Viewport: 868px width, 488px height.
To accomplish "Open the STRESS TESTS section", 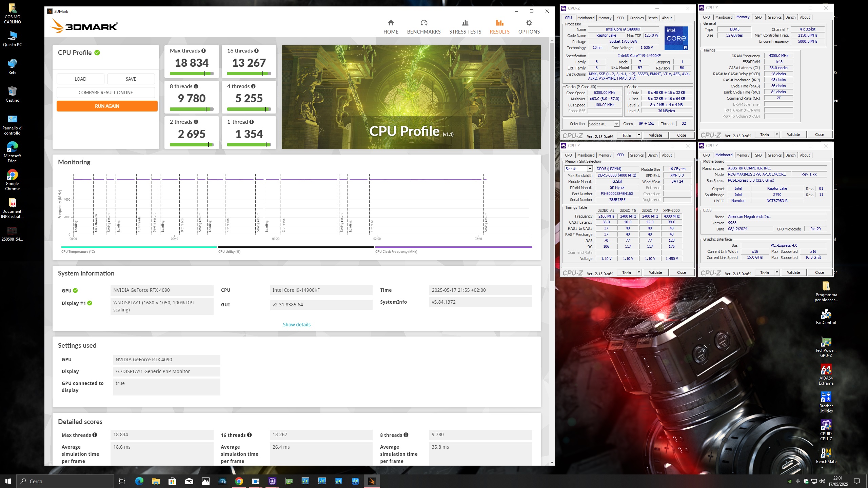I will 465,27.
